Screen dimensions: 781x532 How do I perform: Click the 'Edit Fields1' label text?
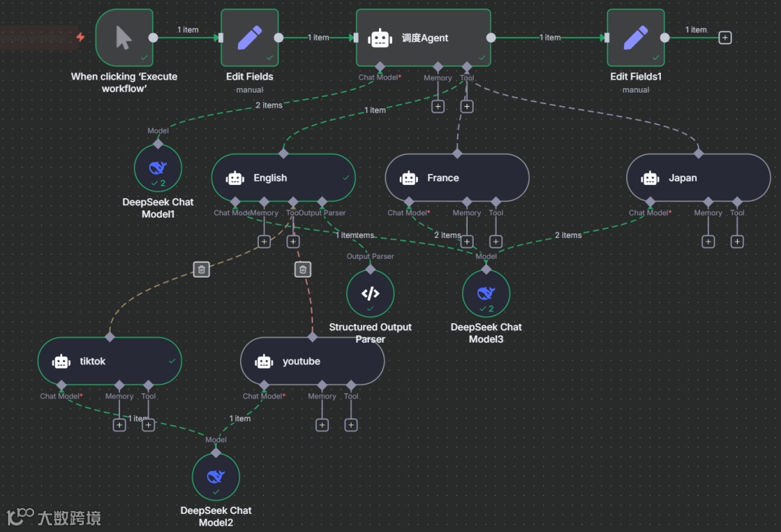(636, 77)
